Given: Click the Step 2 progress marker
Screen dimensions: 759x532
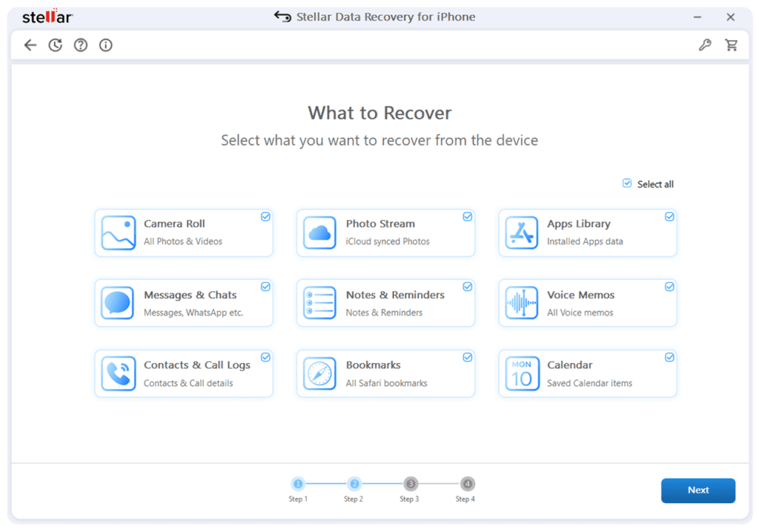Looking at the screenshot, I should point(354,484).
